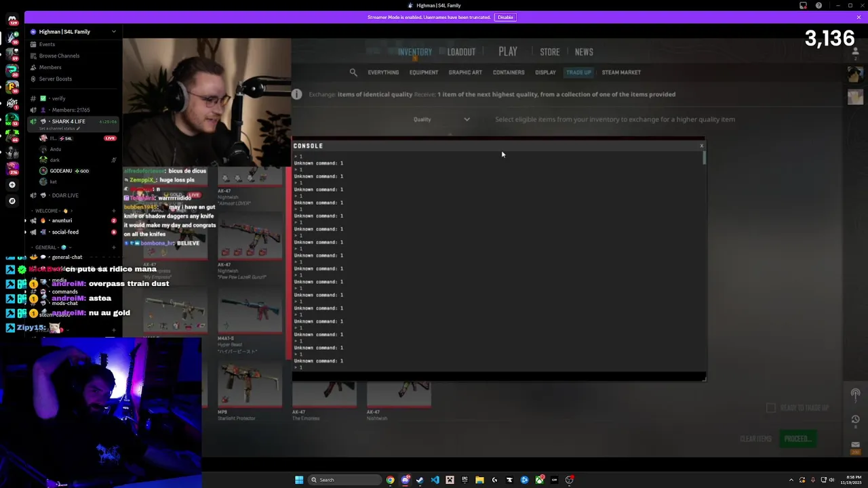Click the game broadcast antenna icon

tap(855, 394)
